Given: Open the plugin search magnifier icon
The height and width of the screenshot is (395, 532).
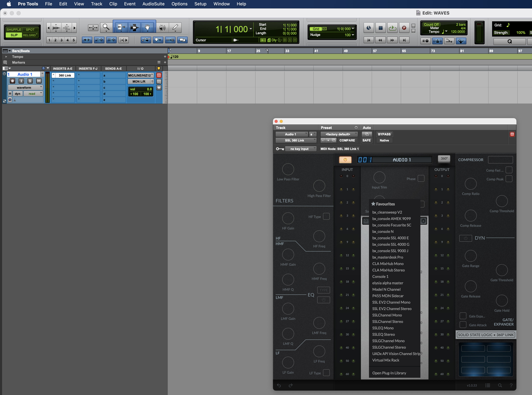Looking at the screenshot, I should pyautogui.click(x=500, y=385).
